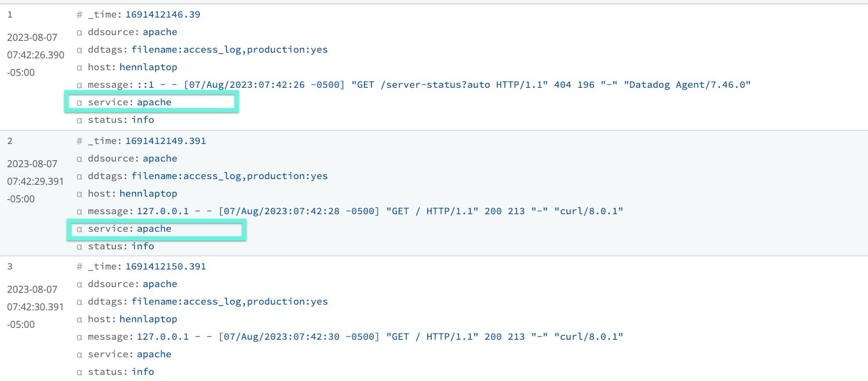This screenshot has height=381, width=868.
Task: Click string type icon beside message in event 3
Action: click(x=79, y=337)
